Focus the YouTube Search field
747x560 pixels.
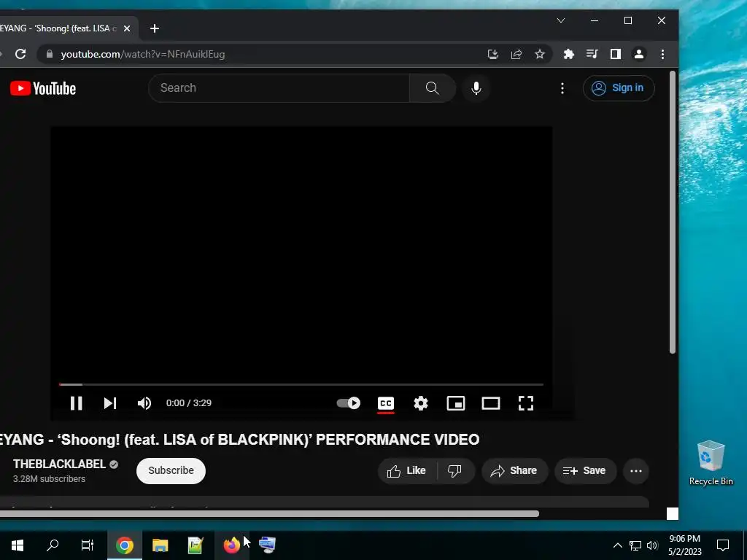[x=279, y=88]
